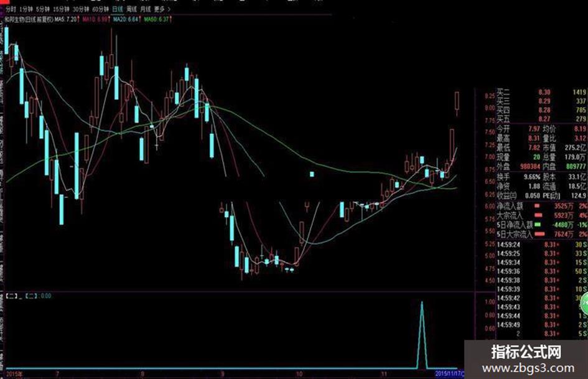Select the 14:59:38 trade tick row
This screenshot has width=588, height=379.
(541, 280)
